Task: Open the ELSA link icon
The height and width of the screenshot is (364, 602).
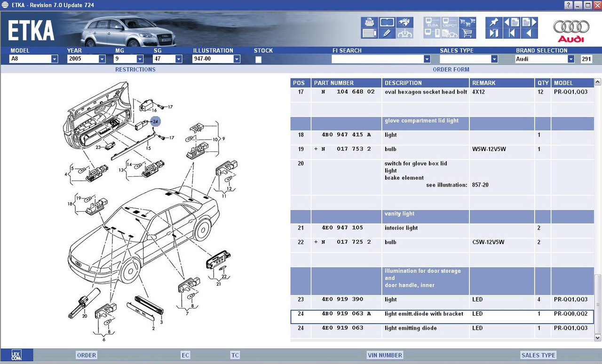Action: click(432, 22)
